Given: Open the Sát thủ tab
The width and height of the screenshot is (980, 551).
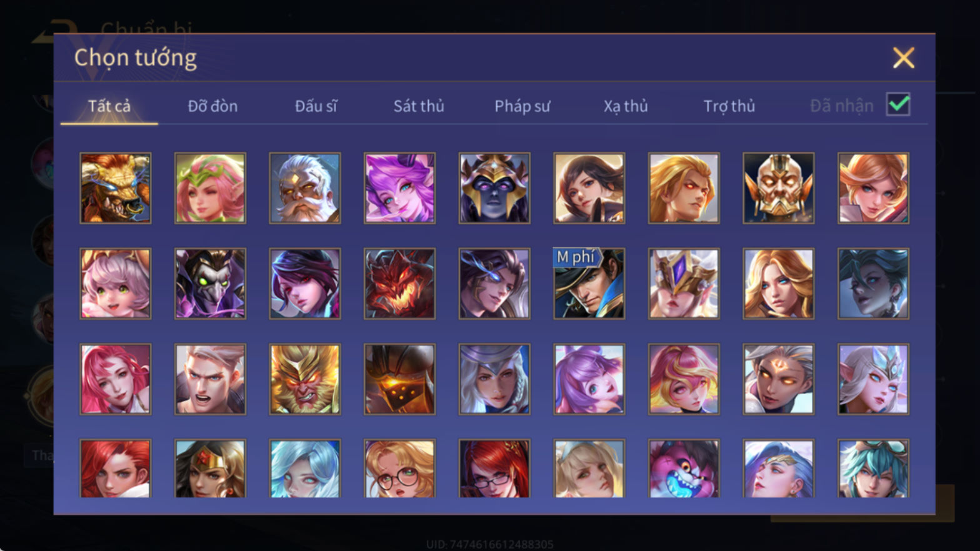Looking at the screenshot, I should tap(419, 106).
